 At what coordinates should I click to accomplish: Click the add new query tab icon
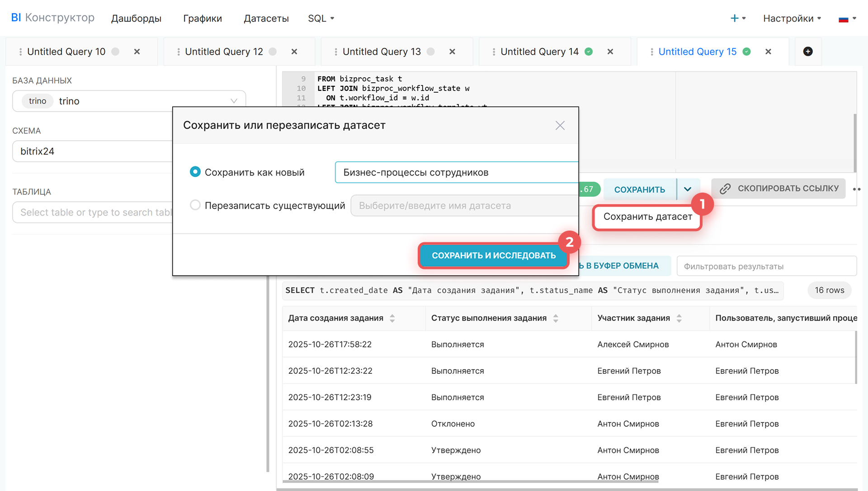[x=807, y=52]
